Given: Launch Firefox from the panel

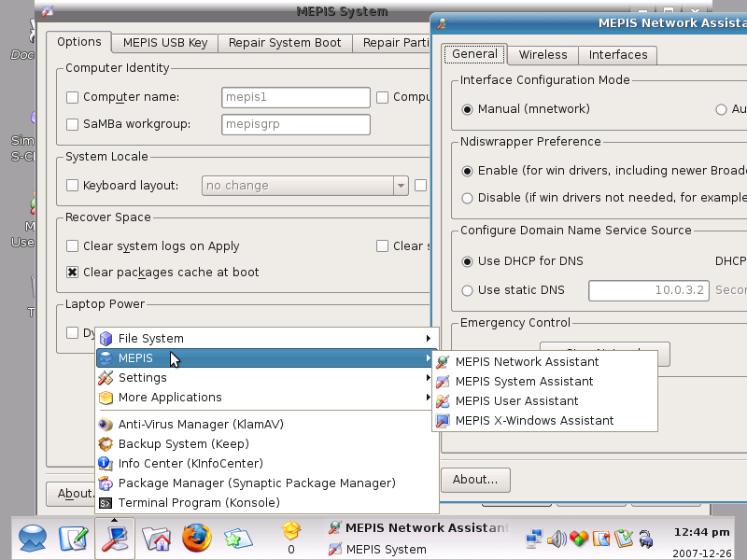Looking at the screenshot, I should tap(197, 539).
